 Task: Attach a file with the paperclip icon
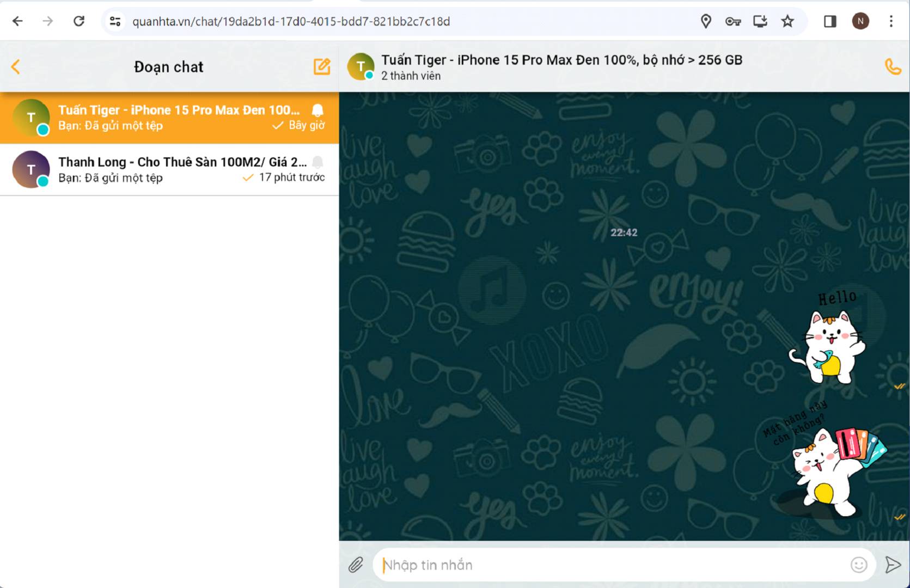pos(356,565)
